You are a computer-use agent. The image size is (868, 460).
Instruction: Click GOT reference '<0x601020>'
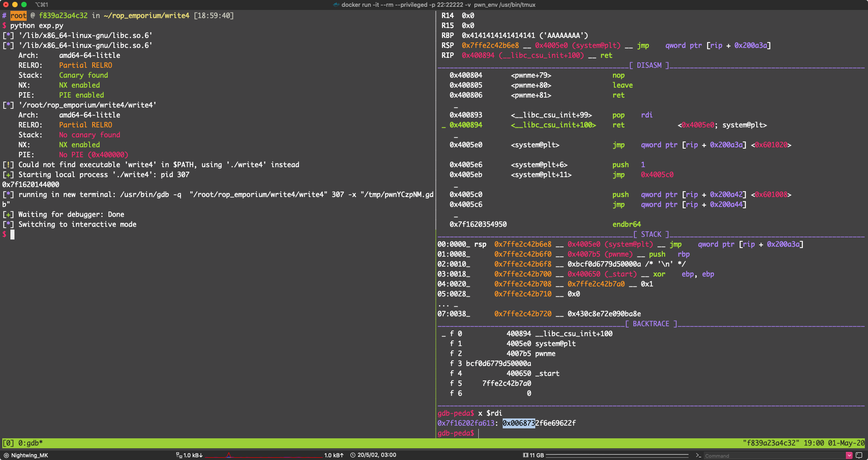coord(771,145)
